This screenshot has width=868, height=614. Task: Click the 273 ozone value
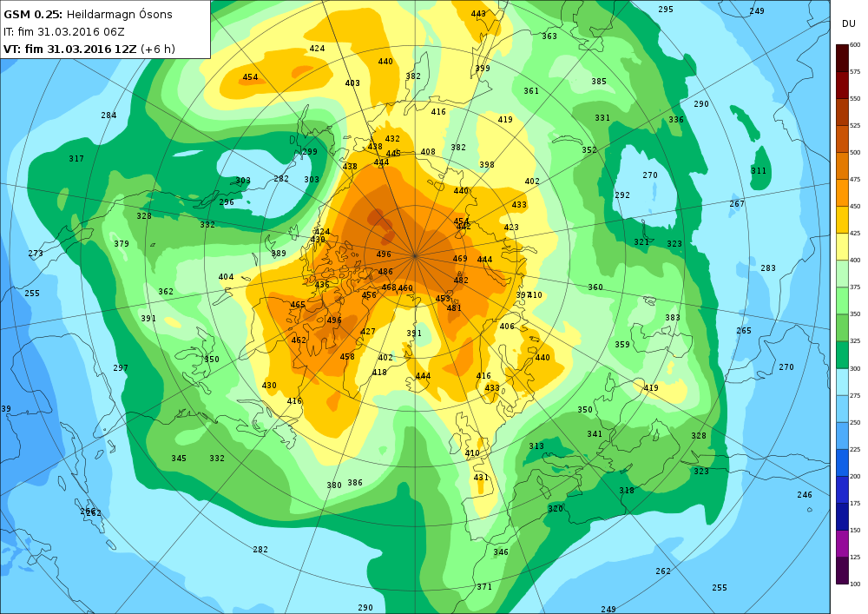tap(36, 253)
